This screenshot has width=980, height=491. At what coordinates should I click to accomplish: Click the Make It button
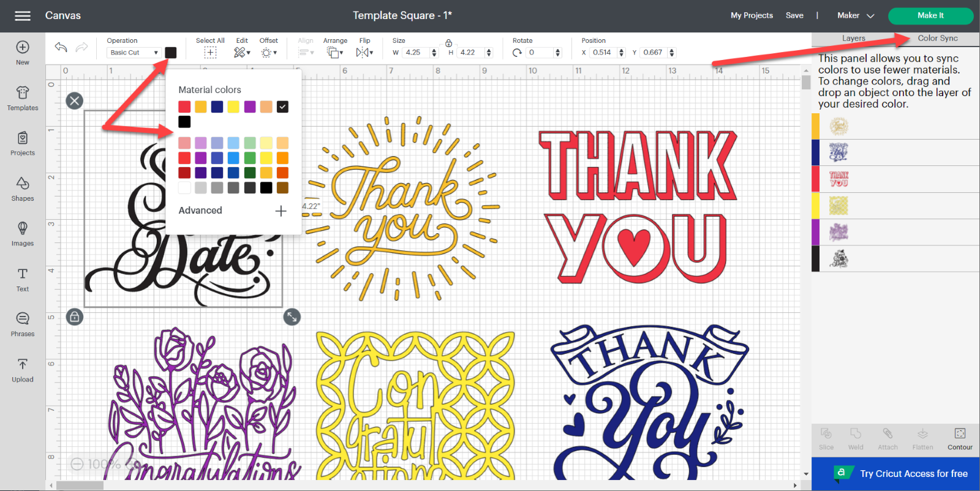click(x=930, y=15)
